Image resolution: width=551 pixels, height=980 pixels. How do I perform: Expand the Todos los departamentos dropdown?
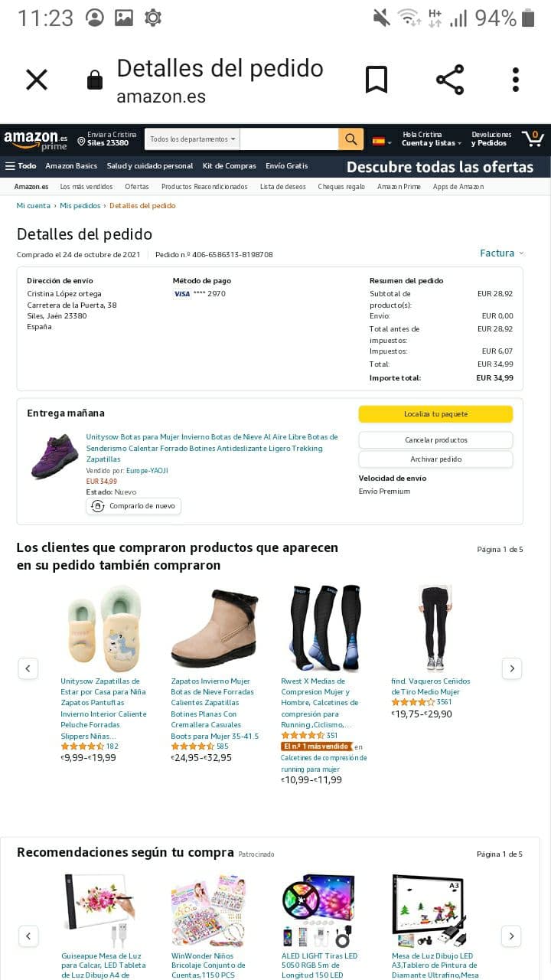pyautogui.click(x=192, y=139)
